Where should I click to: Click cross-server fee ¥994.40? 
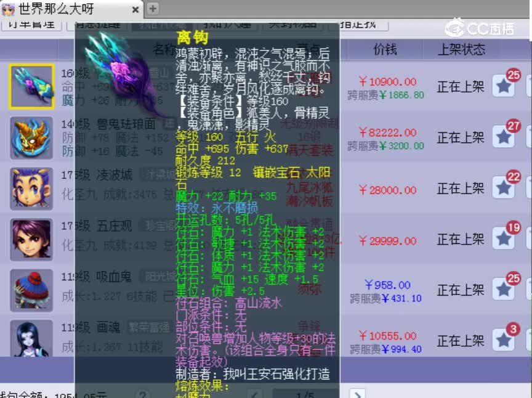click(386, 349)
